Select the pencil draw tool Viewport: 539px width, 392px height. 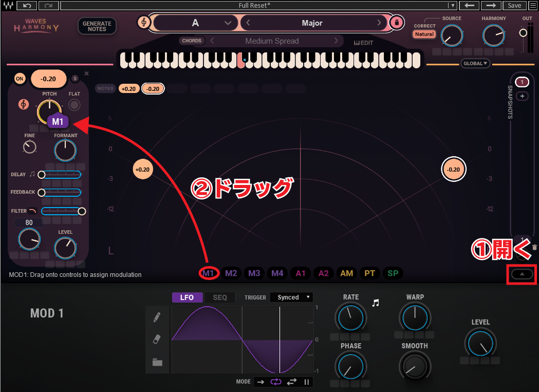tap(157, 317)
